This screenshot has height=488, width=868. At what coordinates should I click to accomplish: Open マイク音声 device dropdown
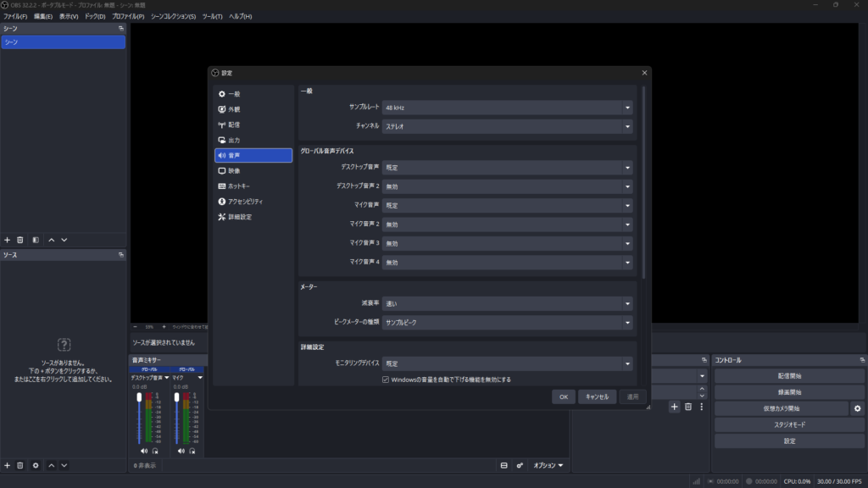point(507,205)
